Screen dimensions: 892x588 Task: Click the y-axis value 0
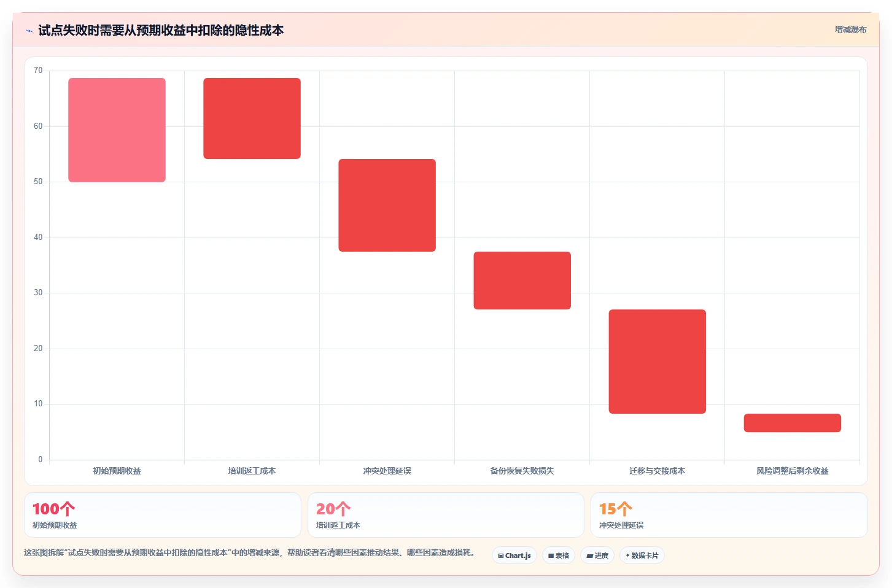(x=41, y=460)
